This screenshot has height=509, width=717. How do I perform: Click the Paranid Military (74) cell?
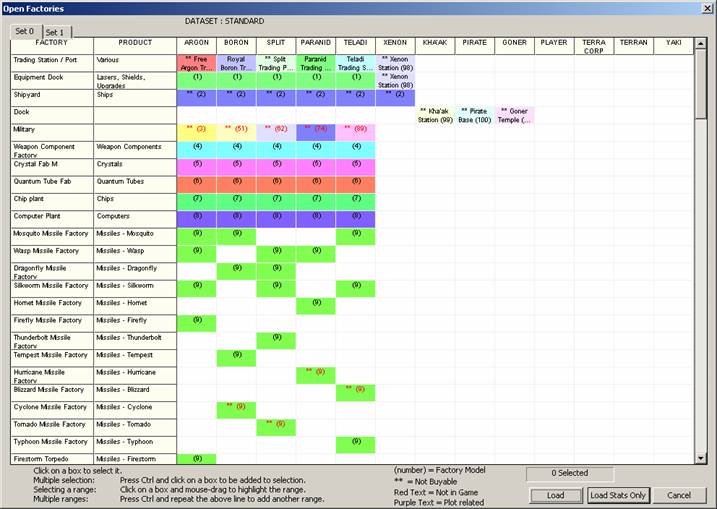pos(316,131)
